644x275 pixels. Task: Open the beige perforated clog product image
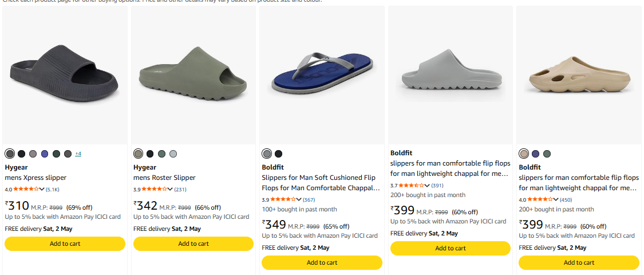coord(579,74)
